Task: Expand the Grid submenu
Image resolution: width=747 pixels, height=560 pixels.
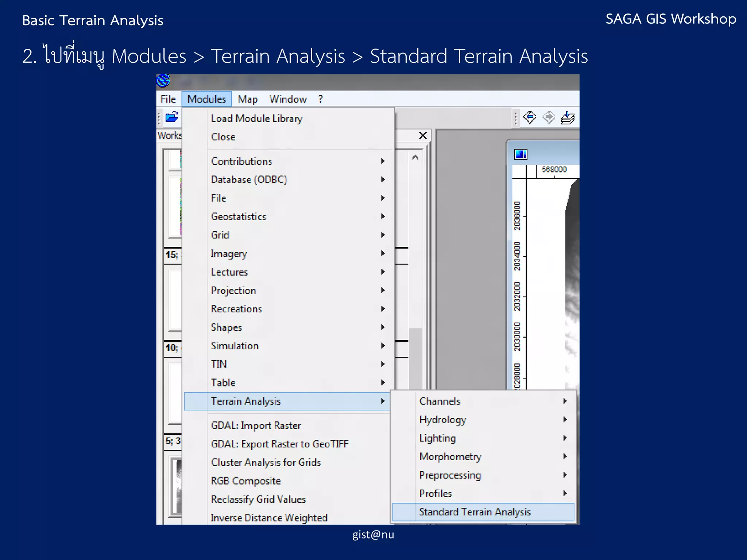Action: pos(288,235)
